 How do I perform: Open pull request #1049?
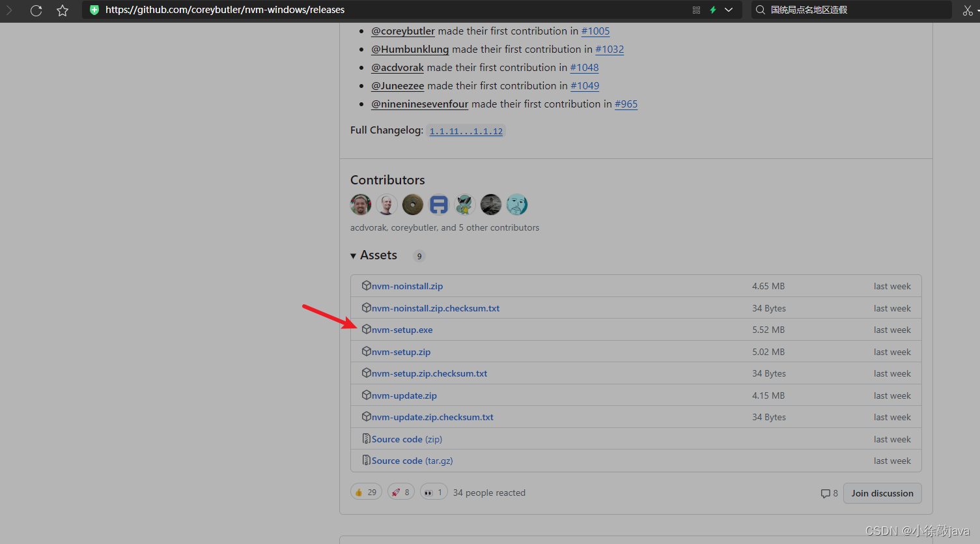pyautogui.click(x=585, y=86)
